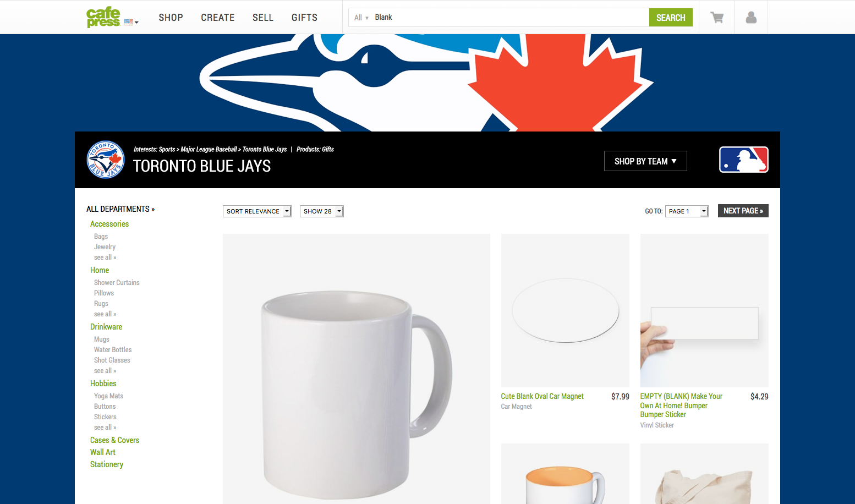Open the Cute Blank Oval Car Magnet link

(x=542, y=396)
